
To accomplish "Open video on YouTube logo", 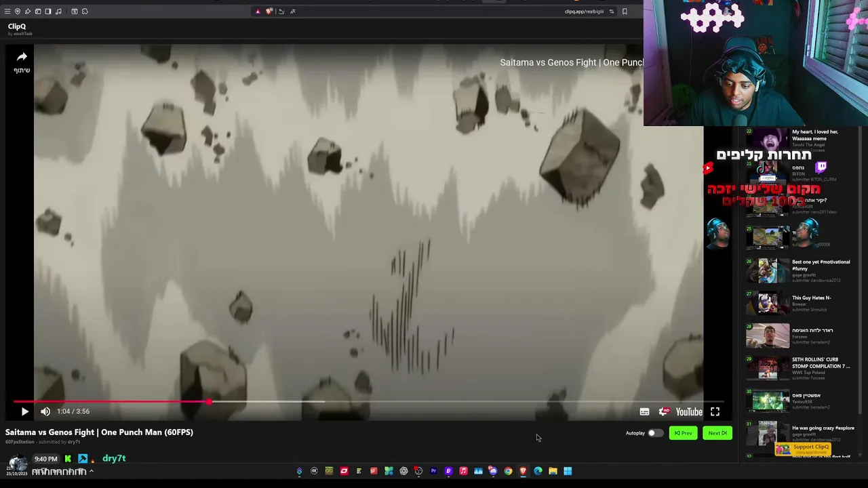I will pos(689,411).
